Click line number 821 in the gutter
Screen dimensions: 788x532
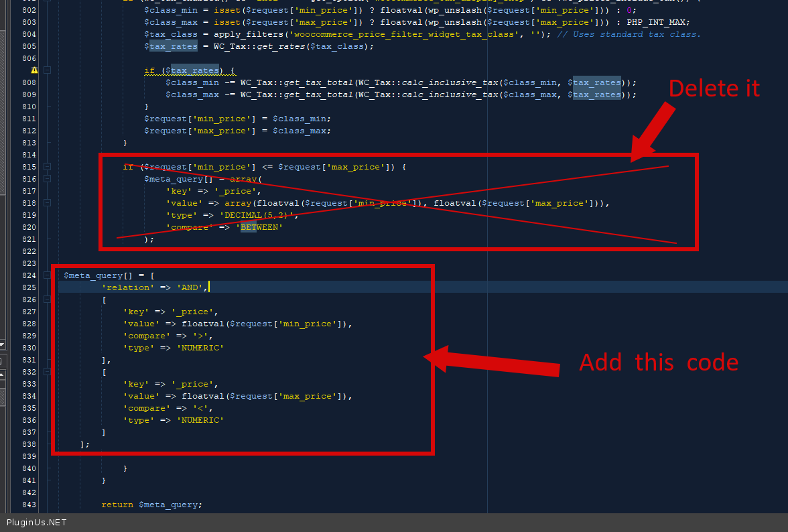click(29, 239)
